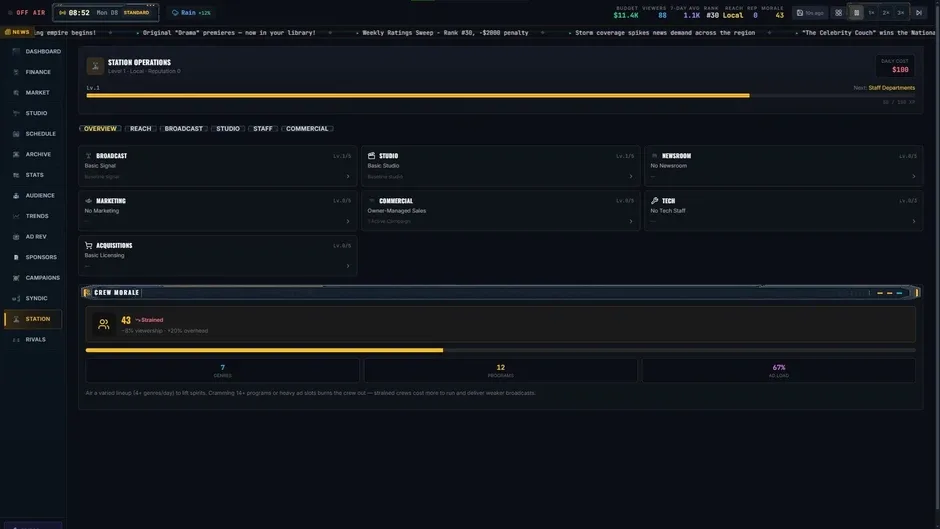This screenshot has height=529, width=940.
Task: Click the Rain weather indicator
Action: pyautogui.click(x=191, y=13)
